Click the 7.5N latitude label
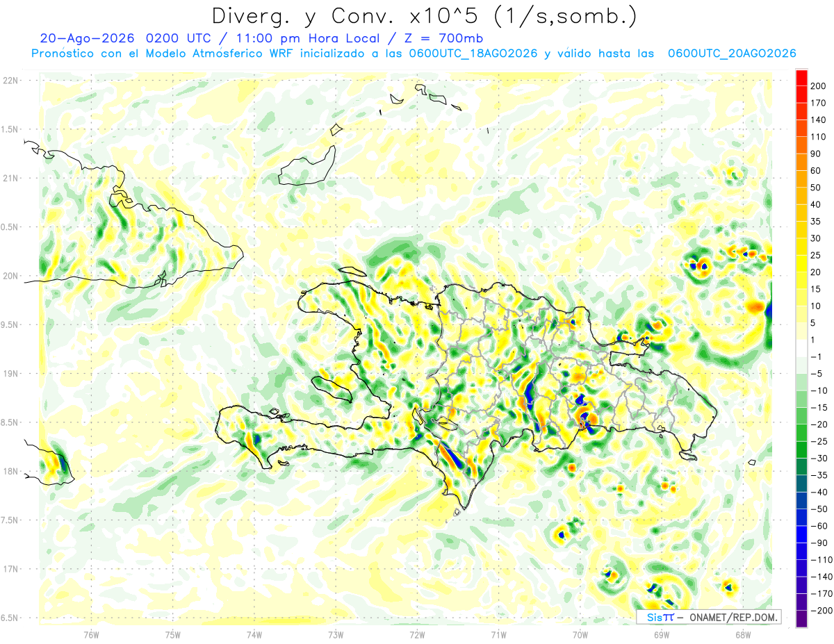 click(x=10, y=520)
